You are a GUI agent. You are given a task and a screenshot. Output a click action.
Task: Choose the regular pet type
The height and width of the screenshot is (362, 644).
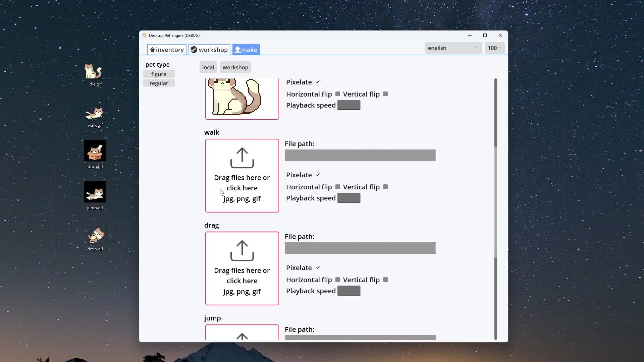click(x=159, y=83)
